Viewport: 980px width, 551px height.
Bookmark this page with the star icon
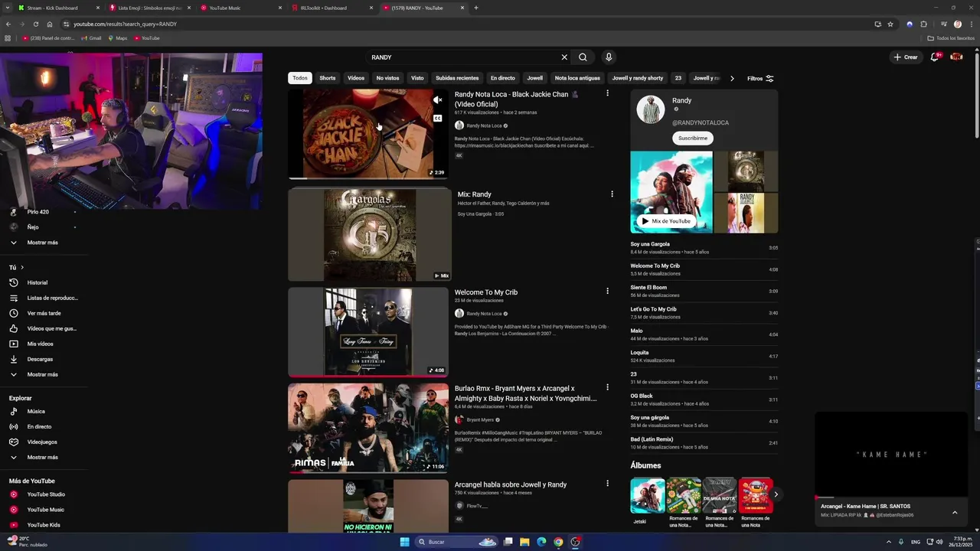coord(890,24)
